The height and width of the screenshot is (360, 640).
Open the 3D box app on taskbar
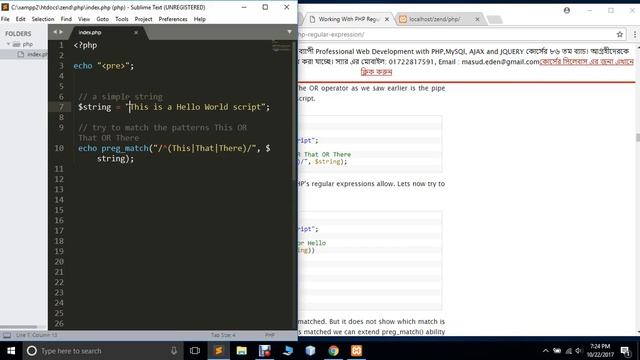(311, 351)
